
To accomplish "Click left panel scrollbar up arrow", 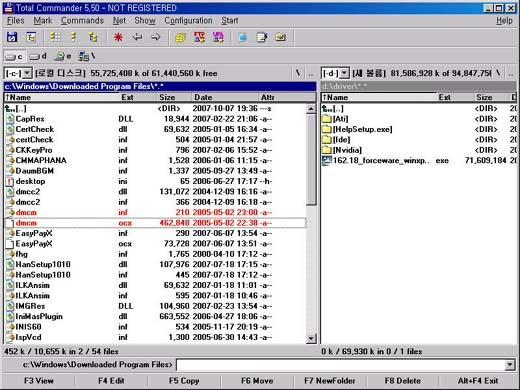I will [311, 108].
